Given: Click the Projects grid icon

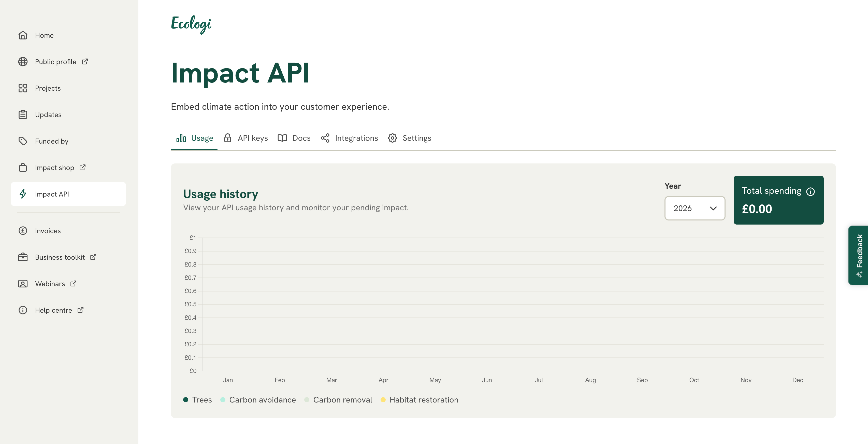Looking at the screenshot, I should tap(23, 88).
